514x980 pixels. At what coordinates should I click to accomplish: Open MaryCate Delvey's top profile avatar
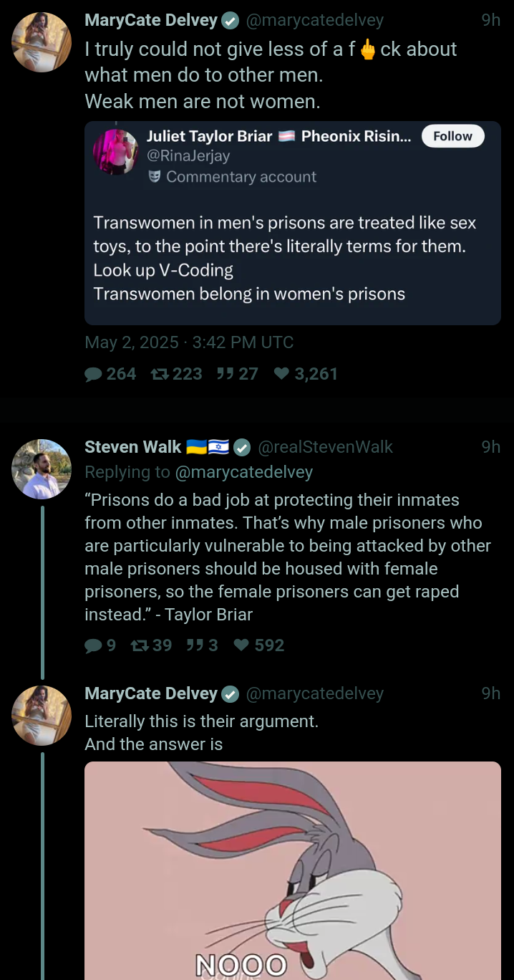coord(42,42)
